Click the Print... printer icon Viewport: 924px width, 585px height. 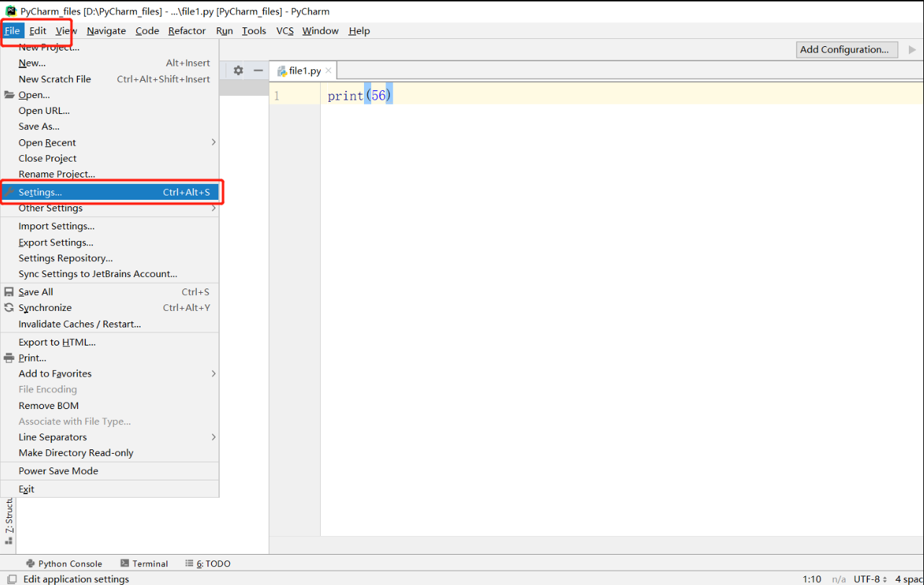[x=9, y=358]
